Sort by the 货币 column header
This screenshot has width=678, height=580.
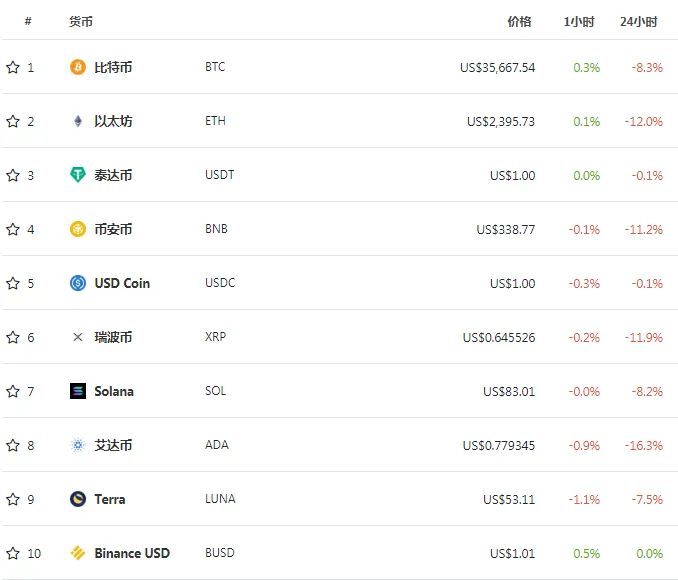click(81, 21)
